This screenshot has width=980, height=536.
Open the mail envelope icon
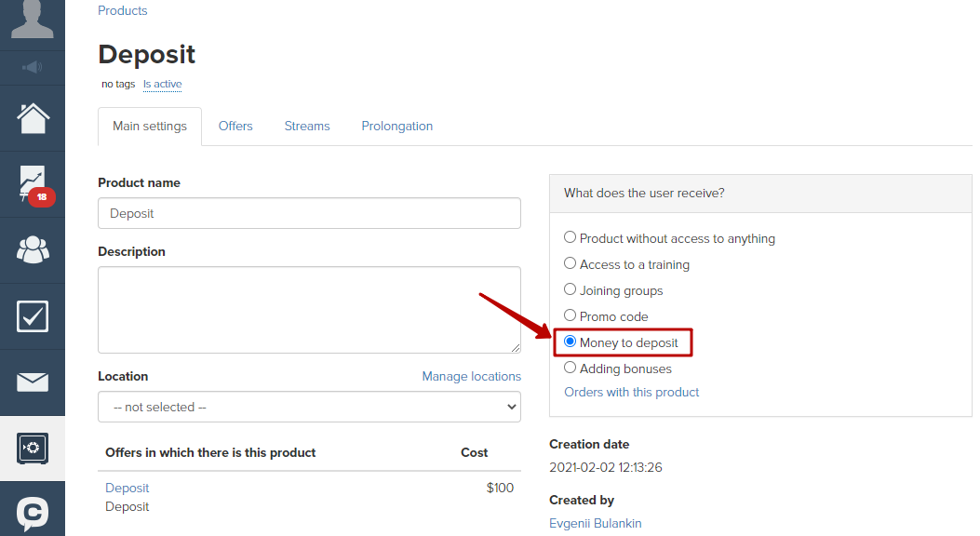tap(33, 382)
